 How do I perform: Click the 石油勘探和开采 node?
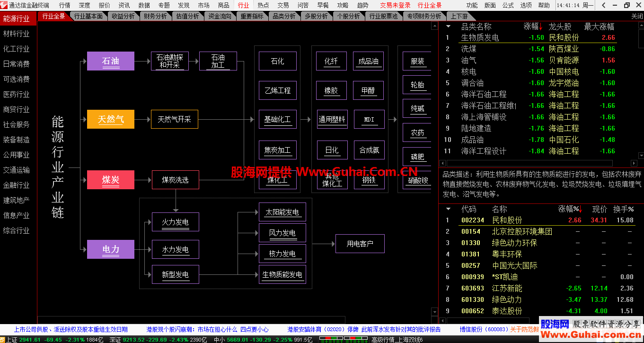coord(170,62)
